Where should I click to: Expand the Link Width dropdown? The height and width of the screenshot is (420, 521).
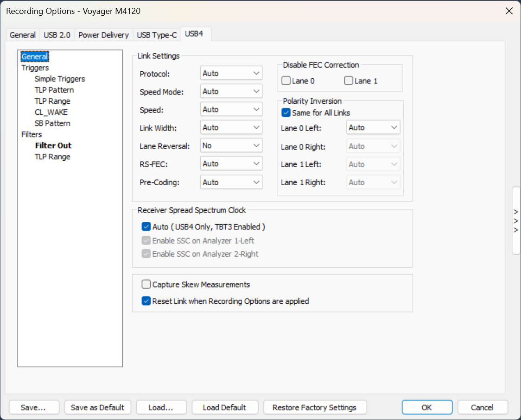tap(231, 127)
